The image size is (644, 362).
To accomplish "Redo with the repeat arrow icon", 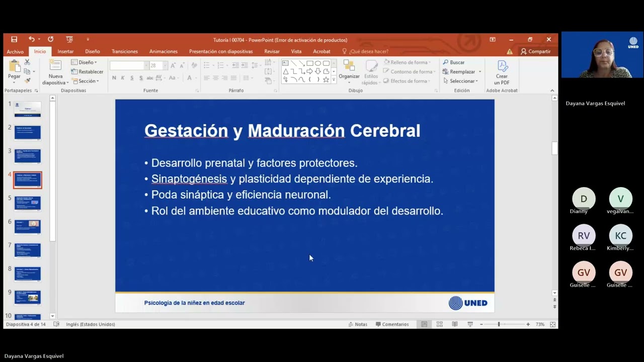I will [x=50, y=39].
